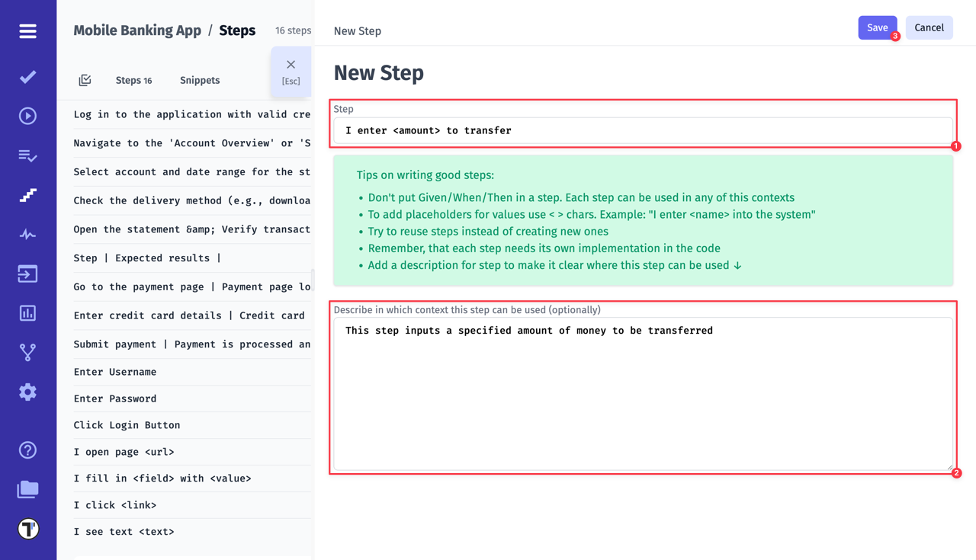
Task: Save the new step
Action: pos(877,27)
